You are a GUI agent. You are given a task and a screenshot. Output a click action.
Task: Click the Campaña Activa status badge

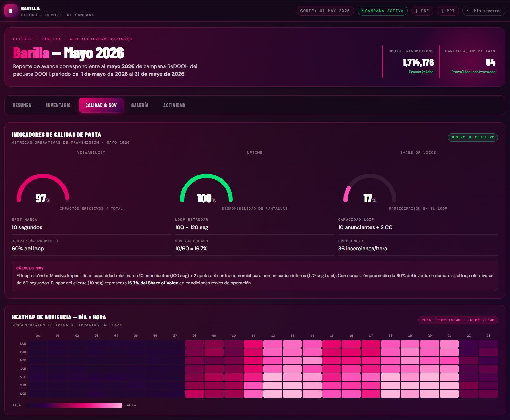click(383, 11)
